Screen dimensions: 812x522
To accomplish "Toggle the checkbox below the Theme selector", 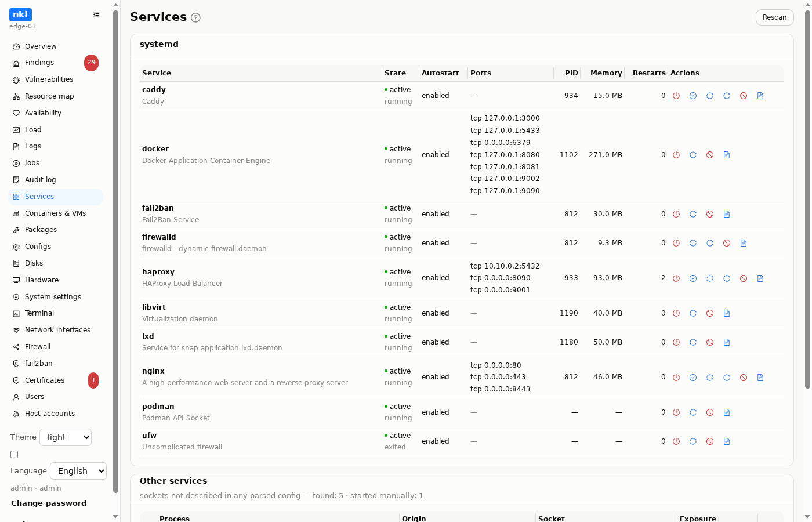I will (14, 455).
